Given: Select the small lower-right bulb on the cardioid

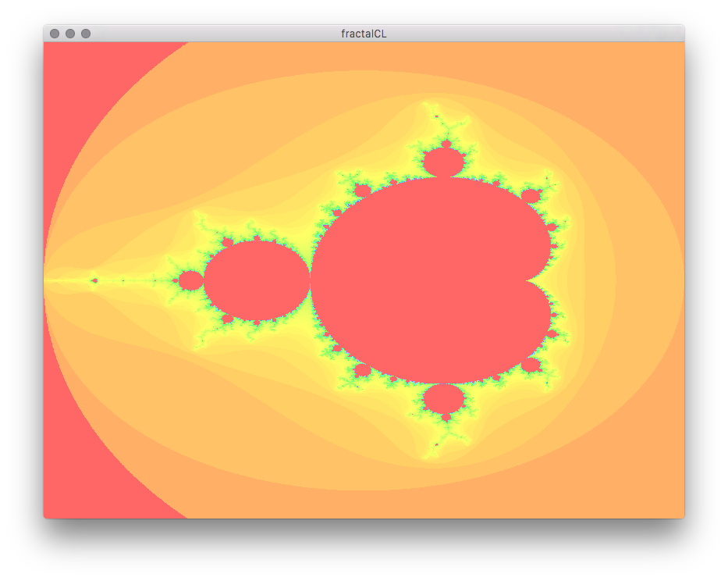Looking at the screenshot, I should 531,365.
